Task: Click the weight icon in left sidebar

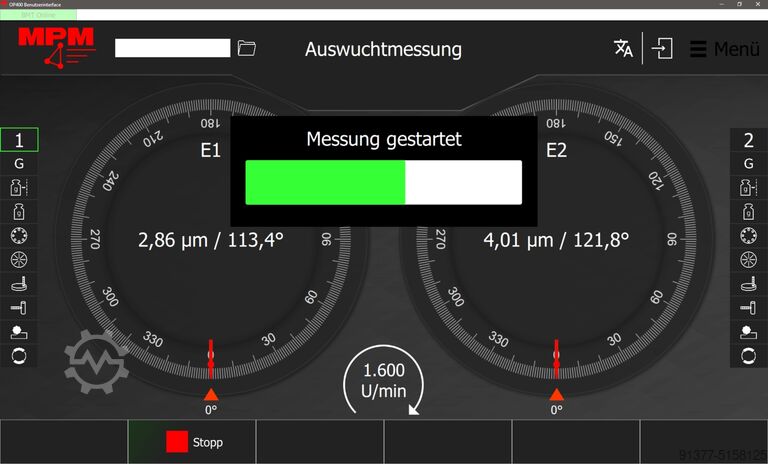Action: pyautogui.click(x=19, y=211)
